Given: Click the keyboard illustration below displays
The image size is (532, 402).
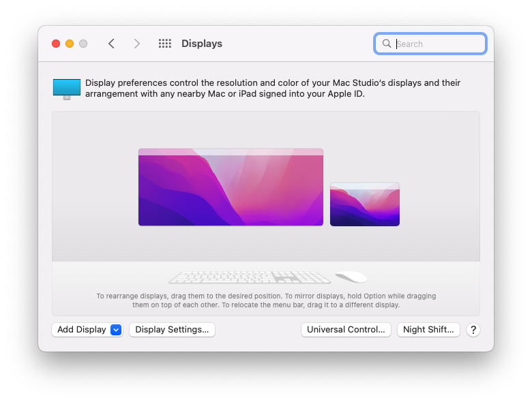Looking at the screenshot, I should [x=250, y=277].
